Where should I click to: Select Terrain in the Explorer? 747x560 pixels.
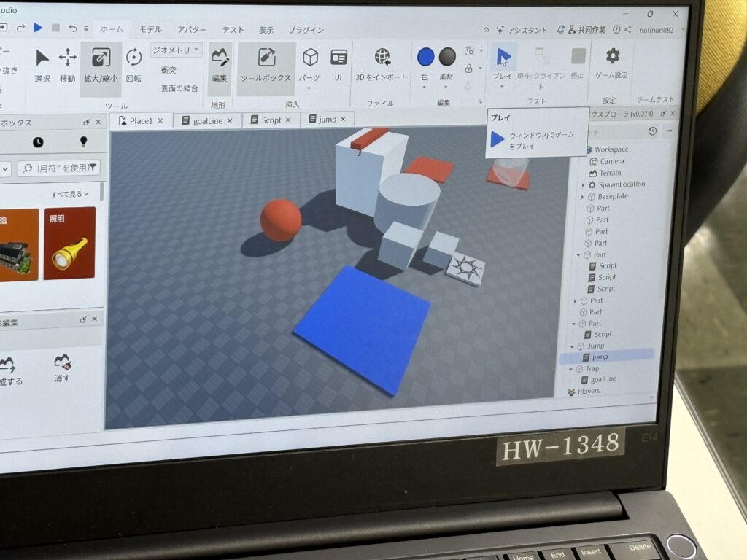click(610, 174)
